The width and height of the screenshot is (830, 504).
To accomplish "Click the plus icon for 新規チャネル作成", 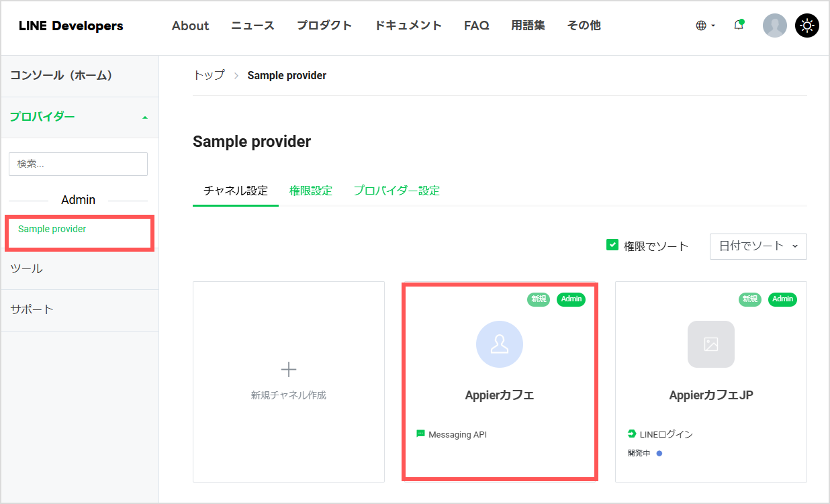I will [x=289, y=369].
